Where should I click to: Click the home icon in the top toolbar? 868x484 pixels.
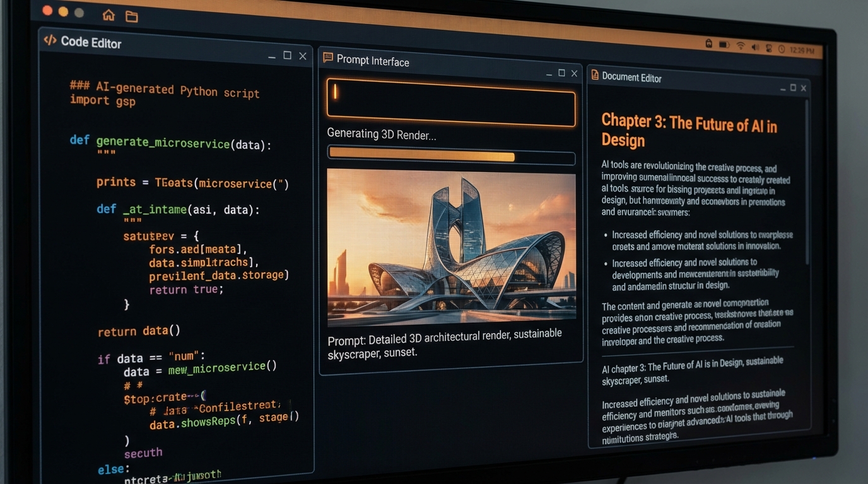[x=108, y=16]
